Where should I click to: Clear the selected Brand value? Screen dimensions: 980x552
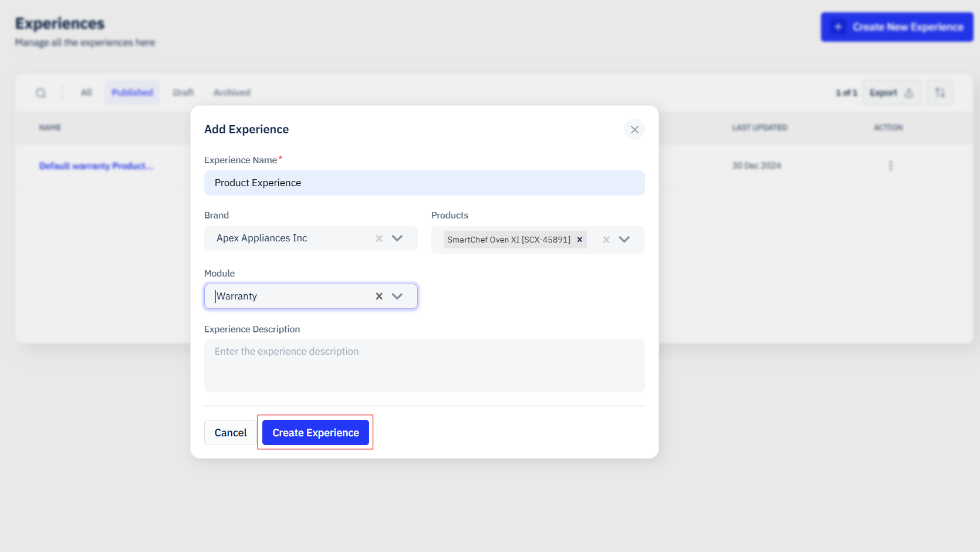tap(379, 238)
